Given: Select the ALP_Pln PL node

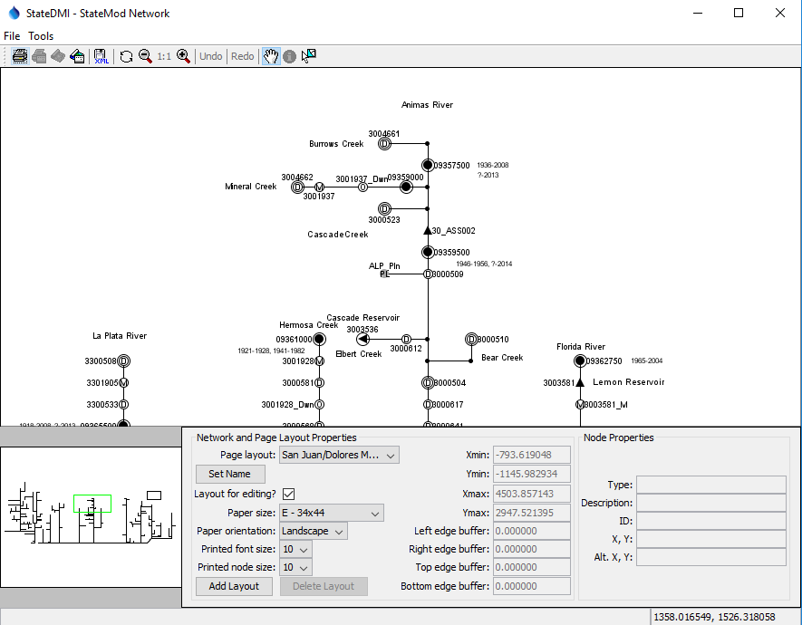Looking at the screenshot, I should coord(385,274).
